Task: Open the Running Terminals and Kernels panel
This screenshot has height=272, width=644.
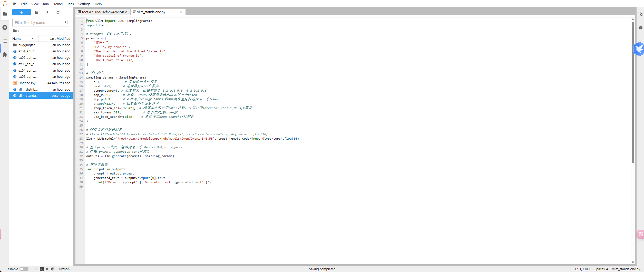Action: (5, 27)
